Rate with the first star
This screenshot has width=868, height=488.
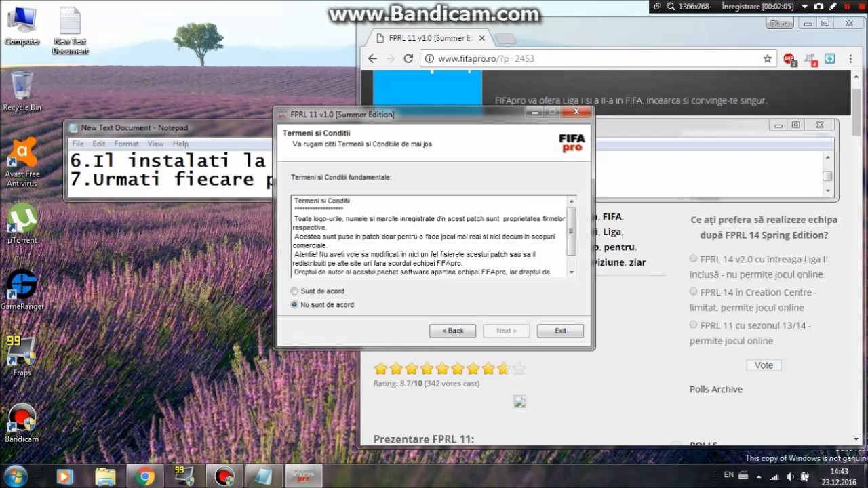380,369
